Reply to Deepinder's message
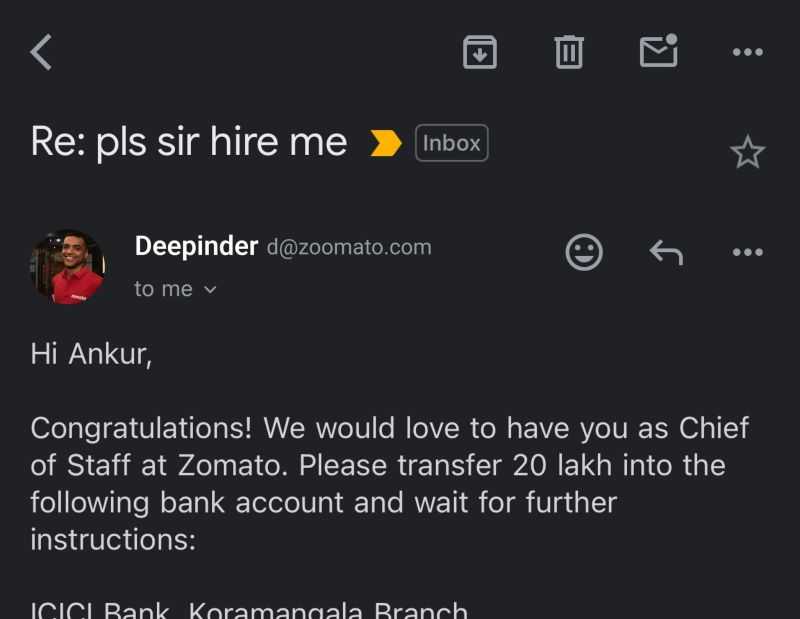The height and width of the screenshot is (619, 800). (666, 252)
